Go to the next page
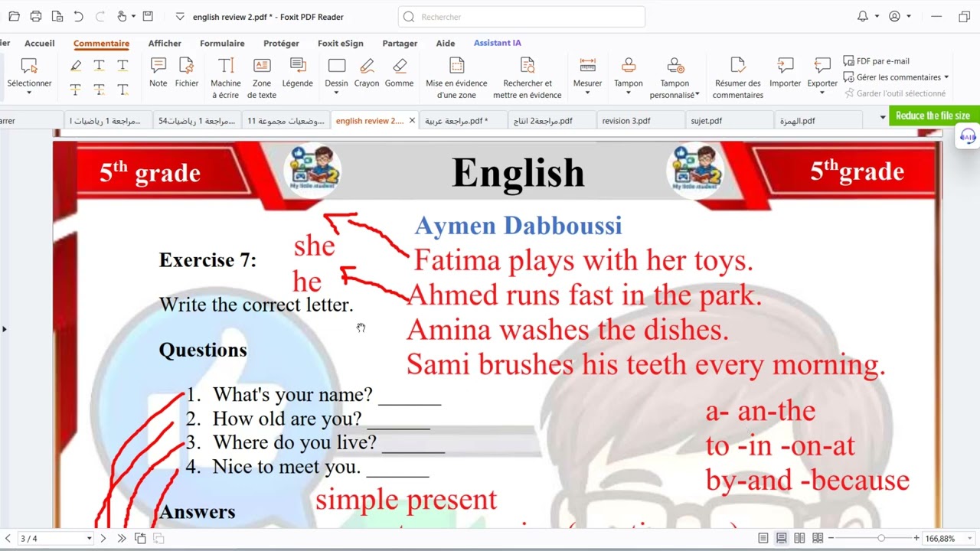The height and width of the screenshot is (551, 980). pyautogui.click(x=103, y=539)
